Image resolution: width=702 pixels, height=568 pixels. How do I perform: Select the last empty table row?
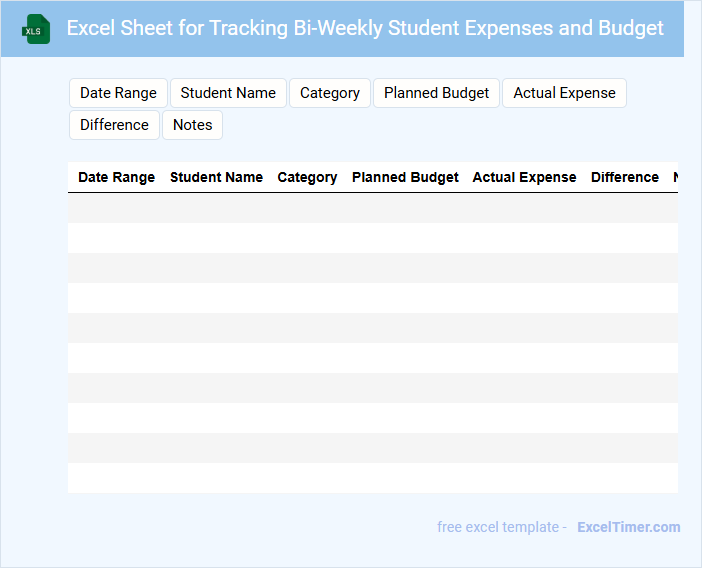(372, 478)
